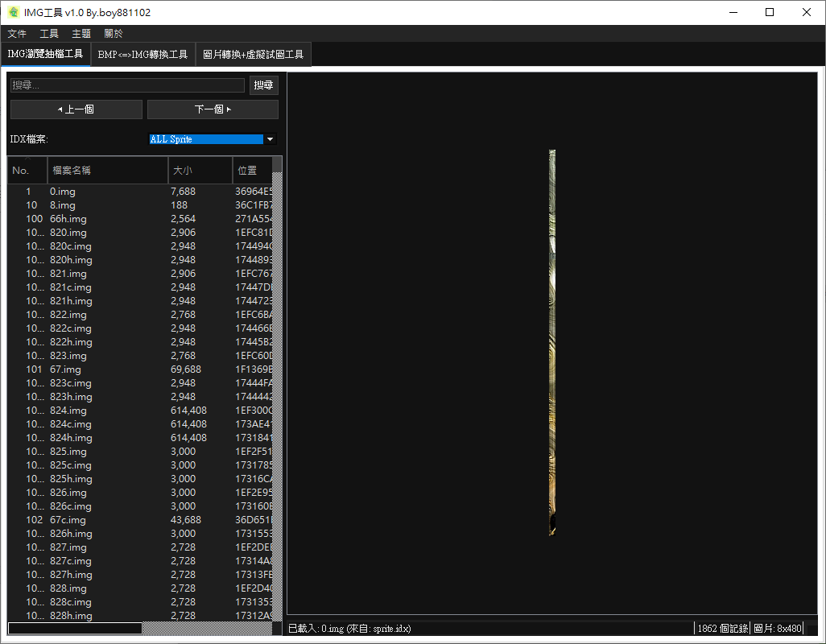Open the 工具 menu
Image resolution: width=826 pixels, height=644 pixels.
(49, 34)
